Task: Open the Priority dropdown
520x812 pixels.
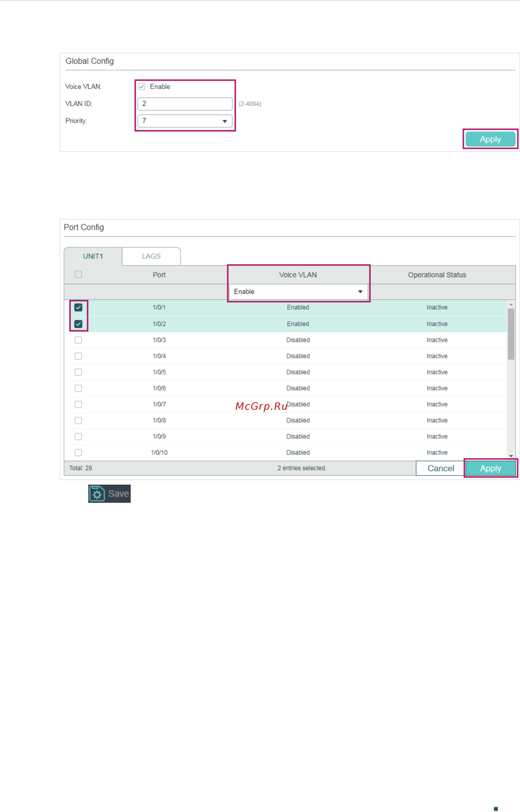Action: pyautogui.click(x=185, y=121)
